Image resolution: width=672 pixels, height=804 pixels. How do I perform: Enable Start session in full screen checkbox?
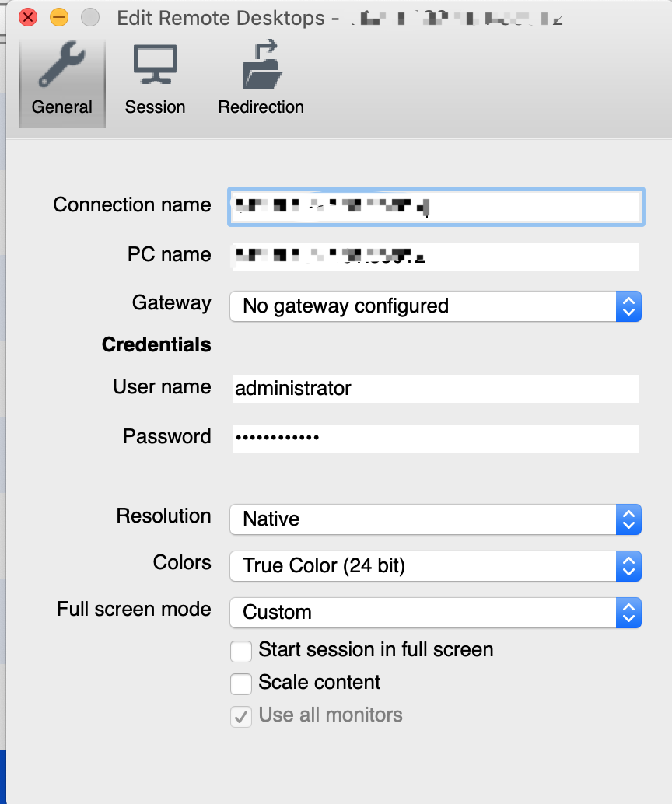click(241, 651)
